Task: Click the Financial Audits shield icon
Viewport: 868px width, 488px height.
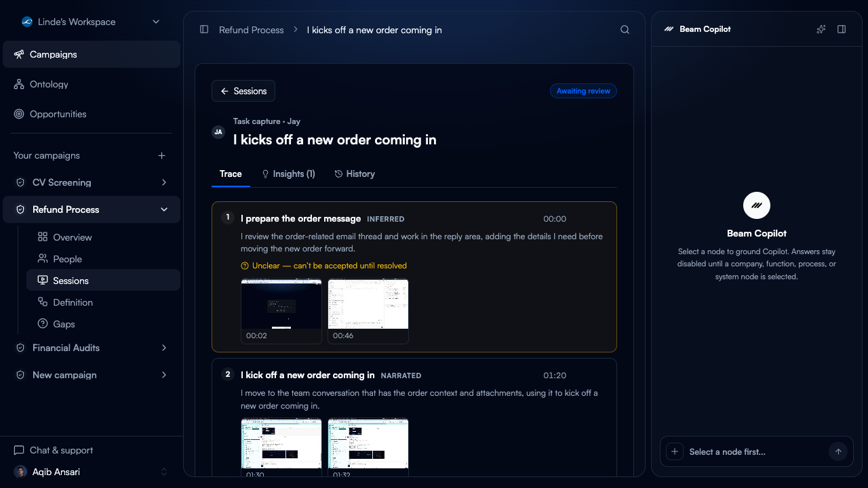Action: [20, 348]
